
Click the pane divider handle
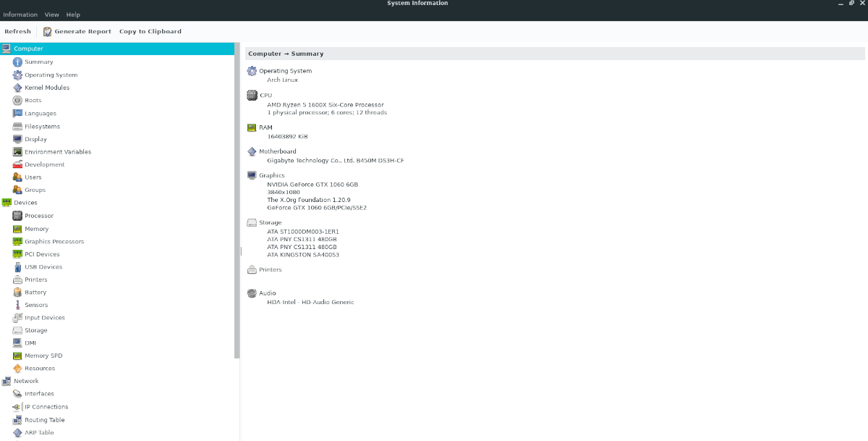click(x=242, y=250)
